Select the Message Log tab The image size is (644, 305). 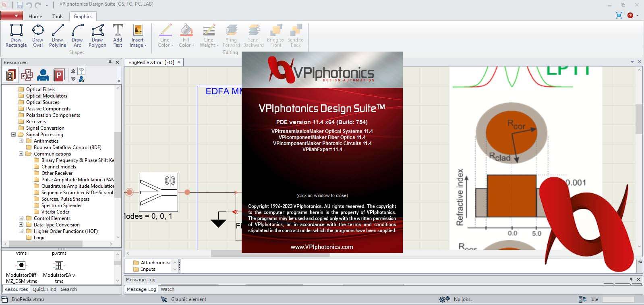(x=141, y=289)
